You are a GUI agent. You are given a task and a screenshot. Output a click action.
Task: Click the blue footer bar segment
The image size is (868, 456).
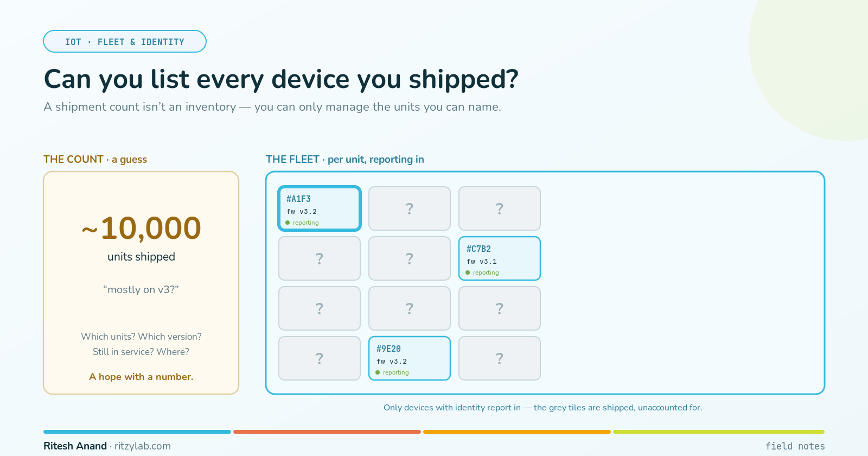pyautogui.click(x=137, y=432)
